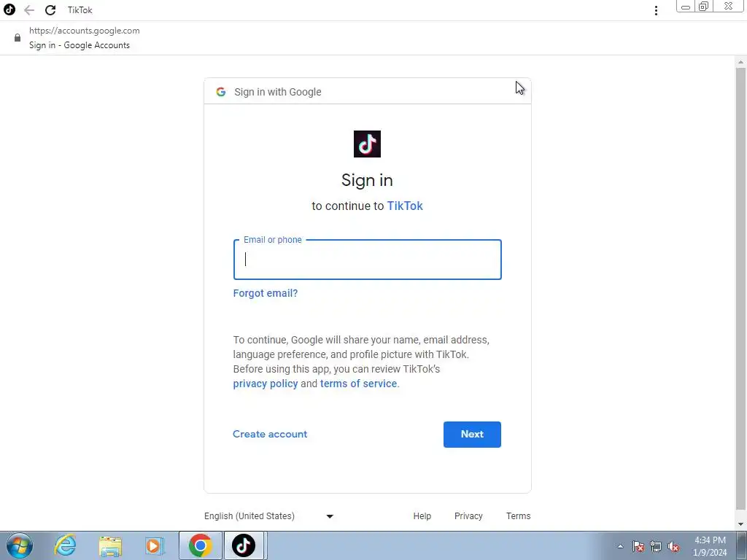Image resolution: width=747 pixels, height=560 pixels.
Task: Click the TikTok app logo above Sign in
Action: (368, 144)
